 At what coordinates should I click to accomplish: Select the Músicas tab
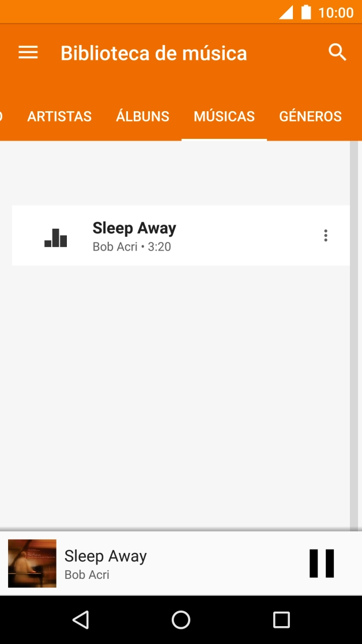pyautogui.click(x=224, y=116)
